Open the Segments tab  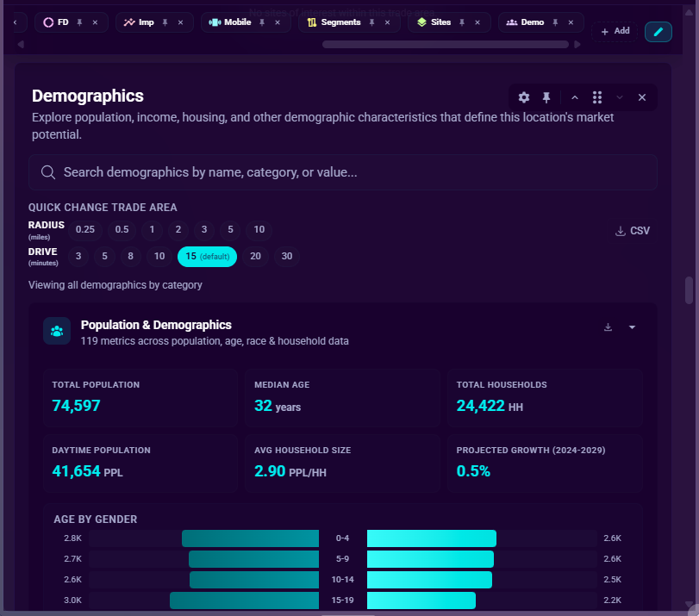coord(334,22)
